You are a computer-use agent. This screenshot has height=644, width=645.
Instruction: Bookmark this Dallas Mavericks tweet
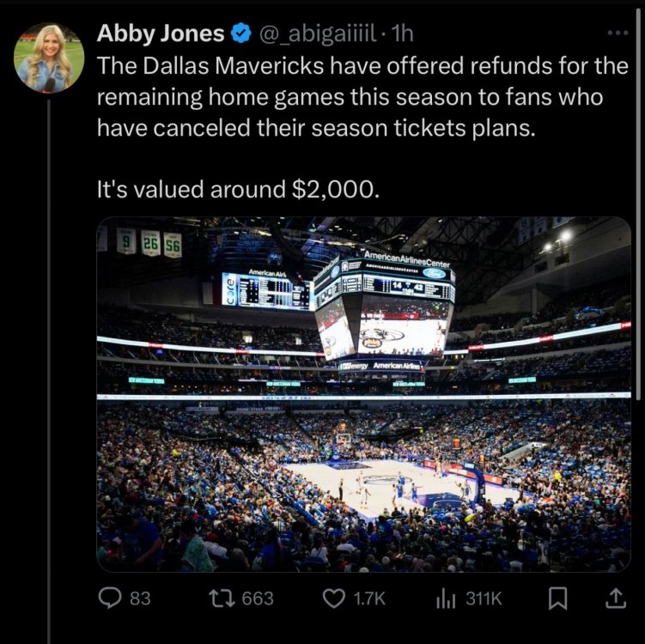pos(559,599)
